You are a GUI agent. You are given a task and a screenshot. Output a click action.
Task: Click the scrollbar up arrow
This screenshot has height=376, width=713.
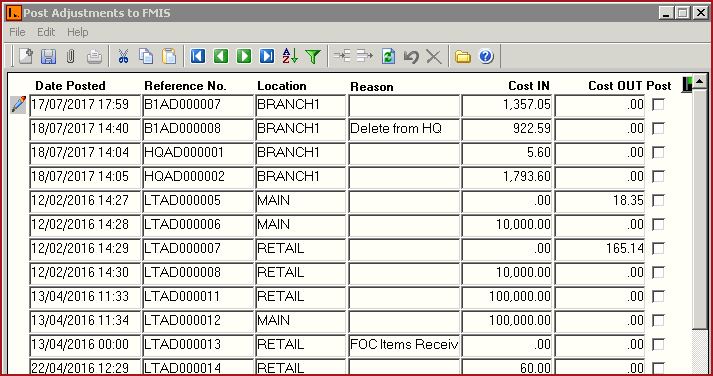(x=699, y=81)
